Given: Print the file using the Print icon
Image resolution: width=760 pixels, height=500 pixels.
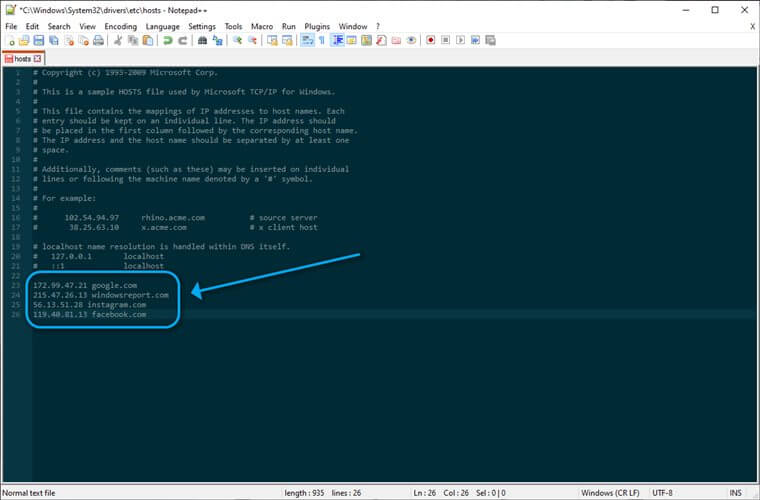Looking at the screenshot, I should pyautogui.click(x=98, y=41).
